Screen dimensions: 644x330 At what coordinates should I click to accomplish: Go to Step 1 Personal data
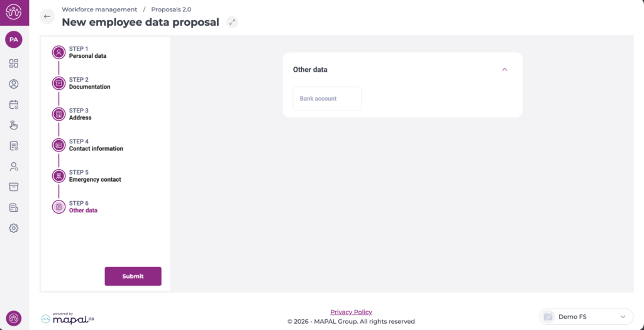point(87,52)
